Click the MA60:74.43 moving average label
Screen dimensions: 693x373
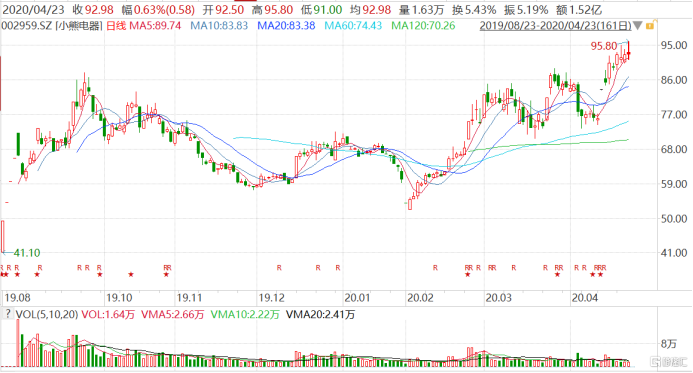click(353, 26)
